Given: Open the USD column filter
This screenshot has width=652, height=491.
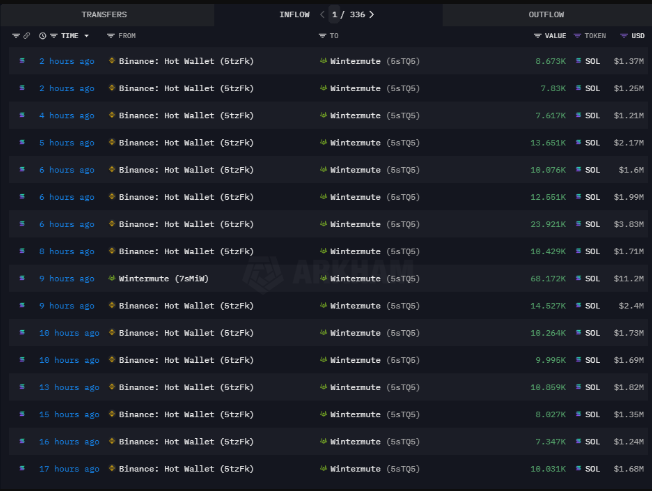Looking at the screenshot, I should pos(624,36).
